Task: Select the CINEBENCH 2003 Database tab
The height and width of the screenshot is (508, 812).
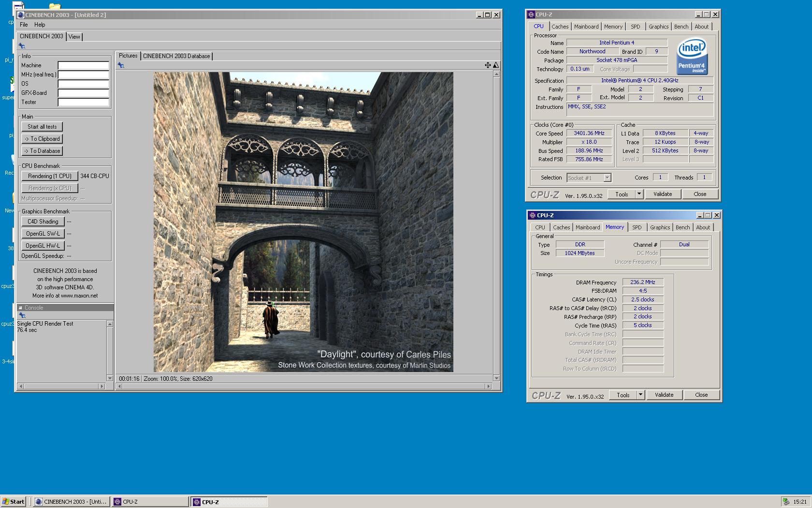Action: pyautogui.click(x=176, y=56)
